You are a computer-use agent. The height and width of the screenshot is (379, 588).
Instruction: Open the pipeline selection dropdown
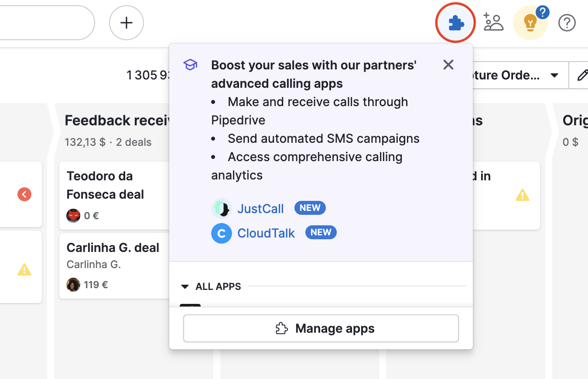[x=554, y=75]
